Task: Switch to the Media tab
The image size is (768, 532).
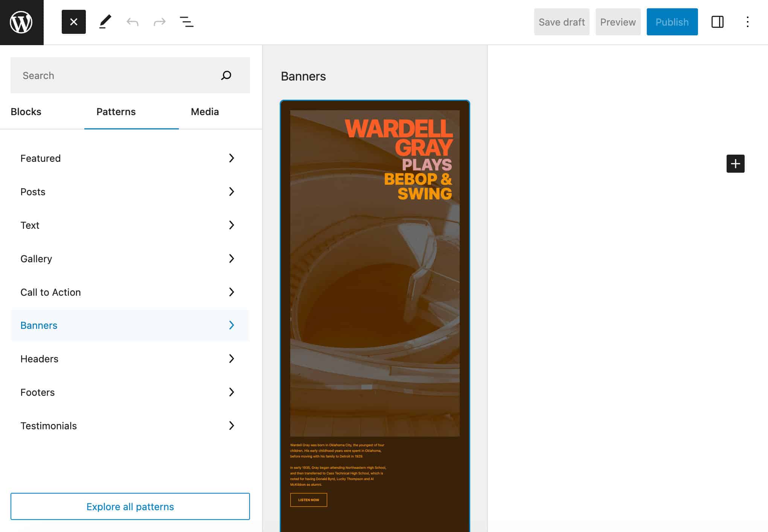Action: tap(206, 111)
